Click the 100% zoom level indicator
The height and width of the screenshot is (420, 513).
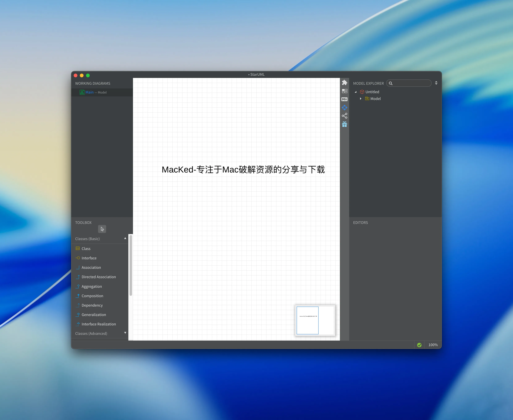(433, 345)
